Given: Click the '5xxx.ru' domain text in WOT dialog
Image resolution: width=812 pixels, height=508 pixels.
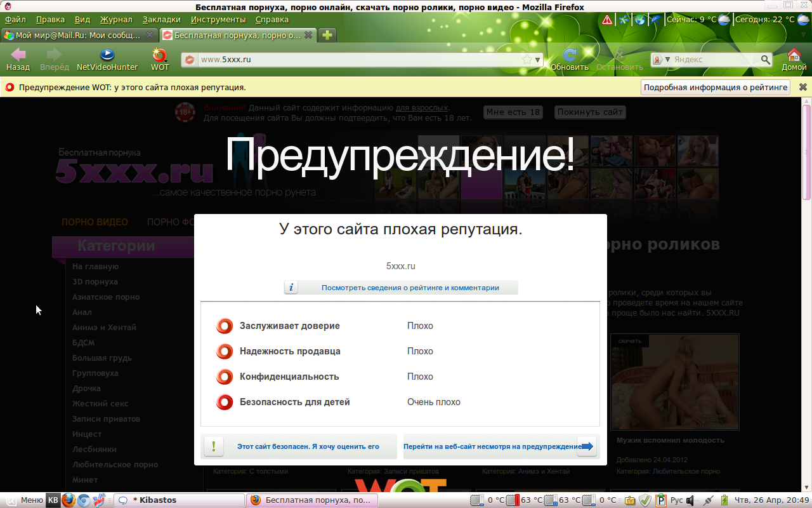Looking at the screenshot, I should (x=401, y=266).
